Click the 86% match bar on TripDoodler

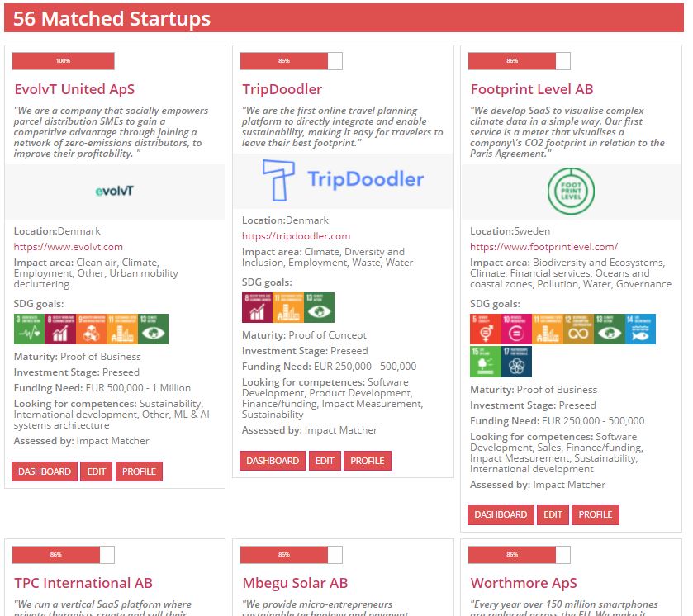[x=292, y=61]
